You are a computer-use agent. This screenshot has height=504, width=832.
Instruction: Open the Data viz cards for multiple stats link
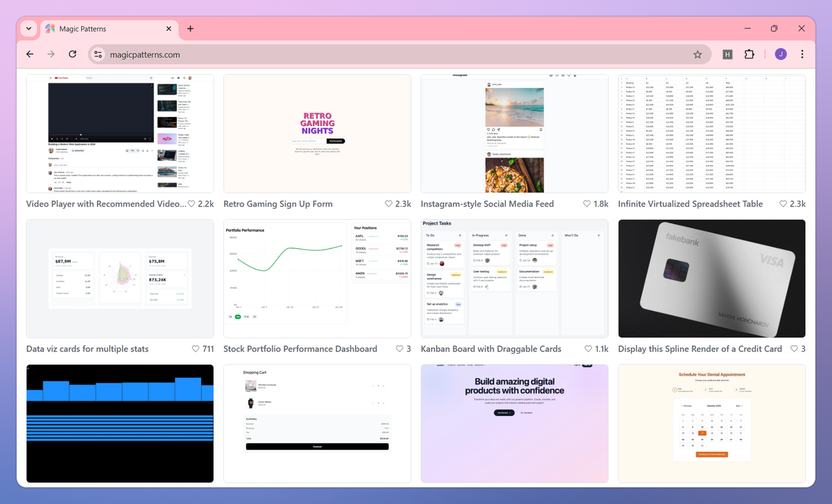point(87,349)
